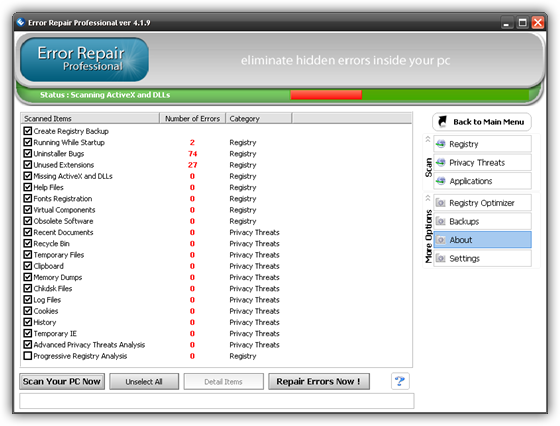Uncheck Advanced Privacy Threats Analysis checkbox

tap(28, 344)
